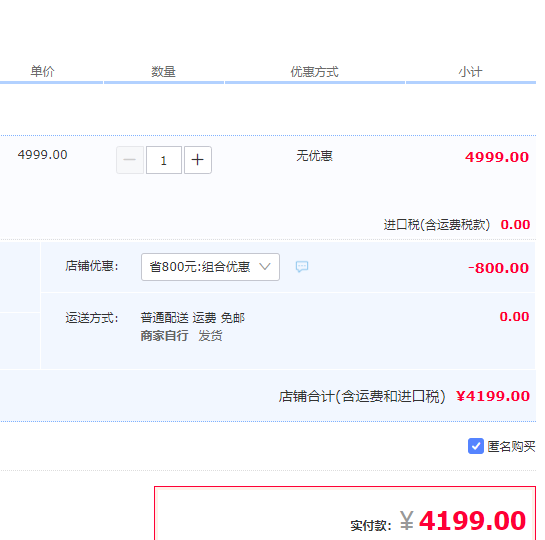Select the 数量 column header
This screenshot has width=545, height=540.
[x=163, y=72]
